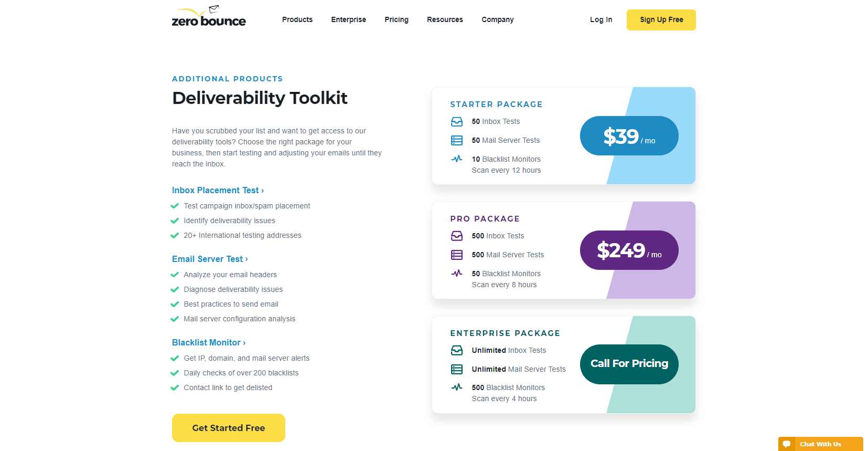This screenshot has height=451, width=868.
Task: Click the Starter package inbox tray icon
Action: coord(457,122)
